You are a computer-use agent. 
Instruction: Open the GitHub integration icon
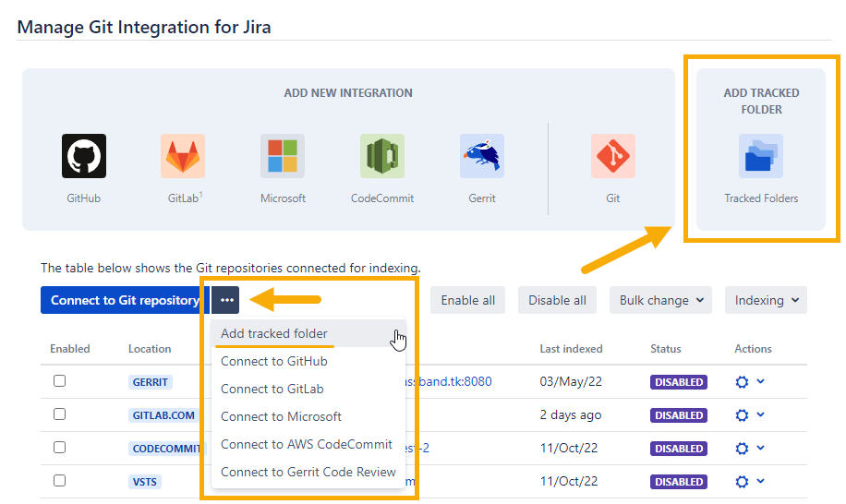[x=84, y=156]
